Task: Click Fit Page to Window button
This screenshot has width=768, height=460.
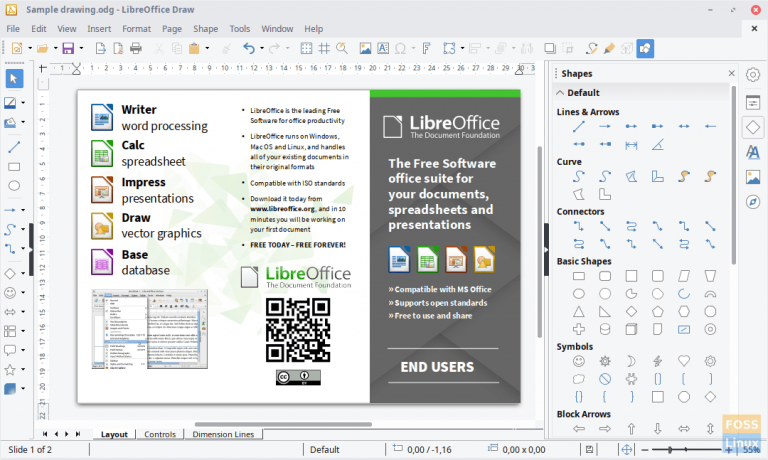Action: [x=626, y=450]
